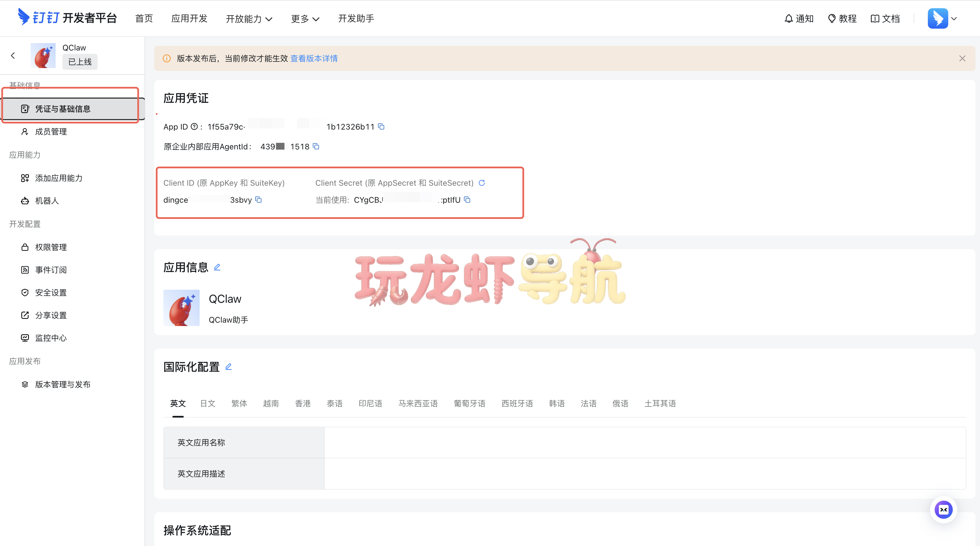Open the App ID help tooltip
The width and height of the screenshot is (980, 546).
click(194, 127)
